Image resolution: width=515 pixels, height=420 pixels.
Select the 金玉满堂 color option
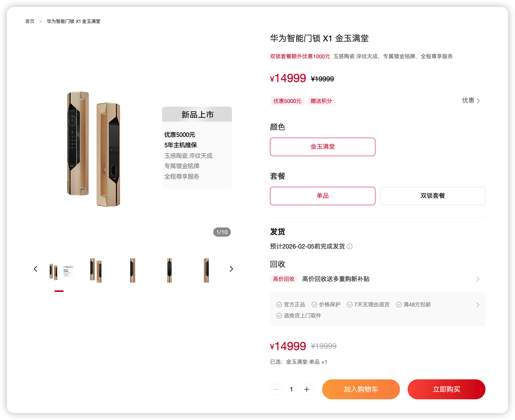tap(322, 147)
